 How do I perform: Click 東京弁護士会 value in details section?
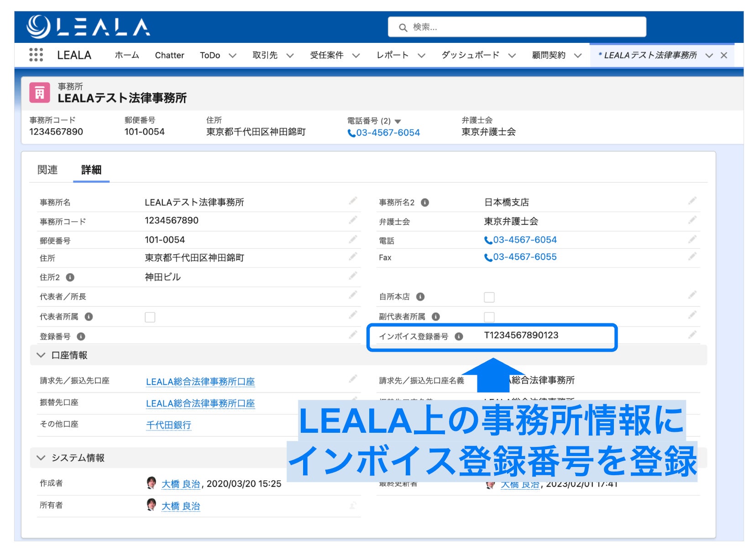(x=511, y=221)
